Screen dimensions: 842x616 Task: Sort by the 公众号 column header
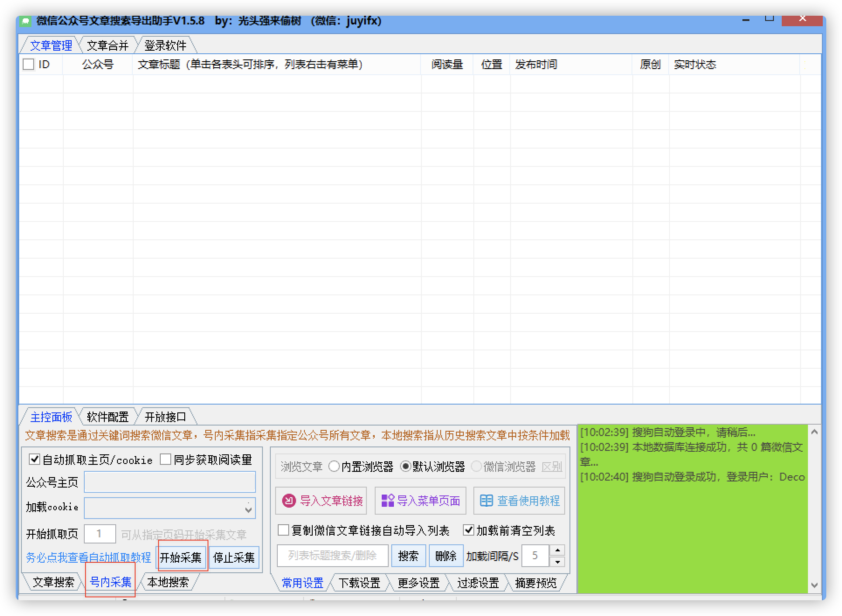pyautogui.click(x=98, y=65)
